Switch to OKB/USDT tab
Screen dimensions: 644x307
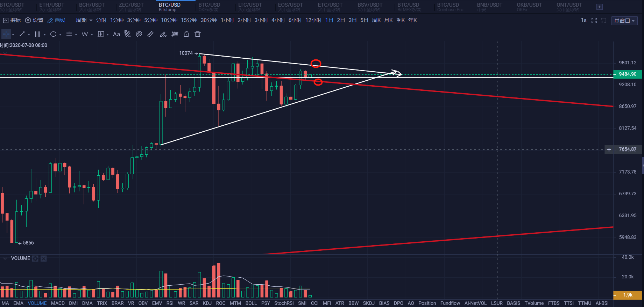tap(529, 7)
